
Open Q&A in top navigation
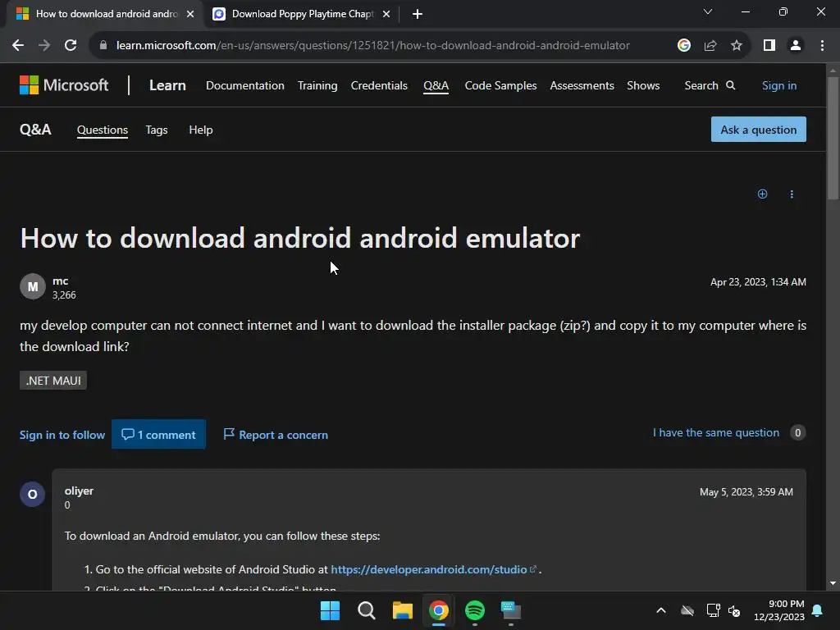point(436,85)
